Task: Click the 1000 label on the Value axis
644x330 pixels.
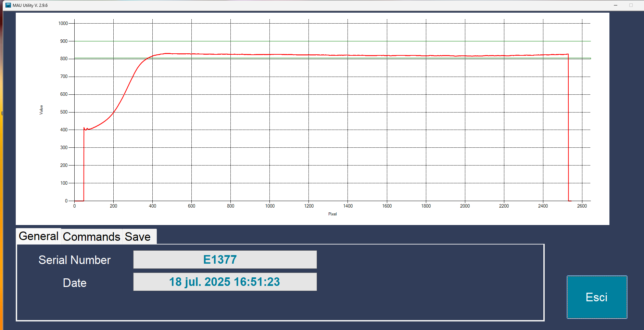Action: coord(63,23)
